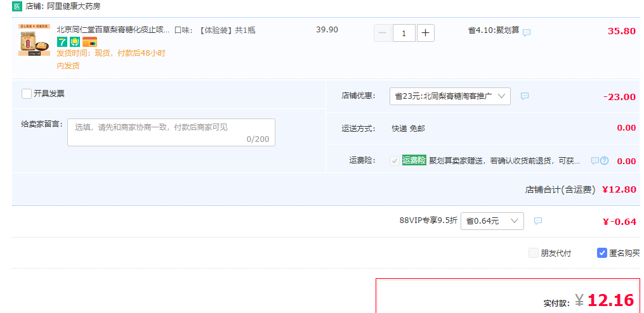This screenshot has height=313, width=644.
Task: Click the store name 阿里健康大药房
Action: [73, 6]
